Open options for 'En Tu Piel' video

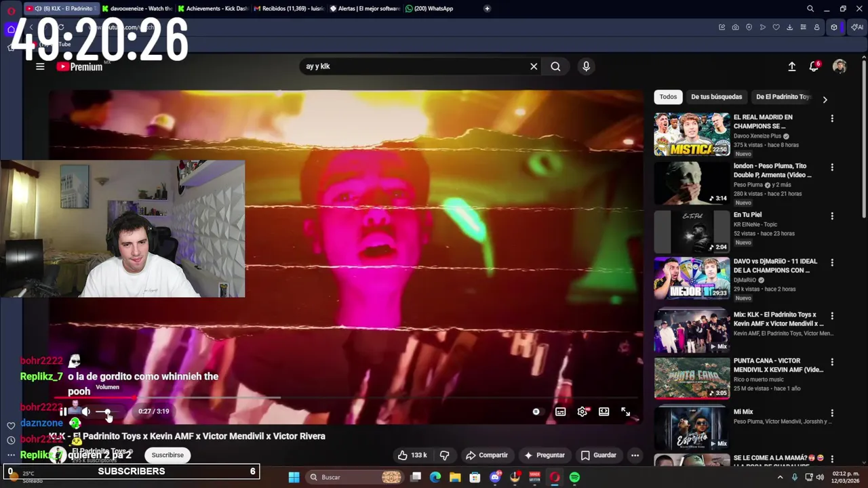(832, 216)
